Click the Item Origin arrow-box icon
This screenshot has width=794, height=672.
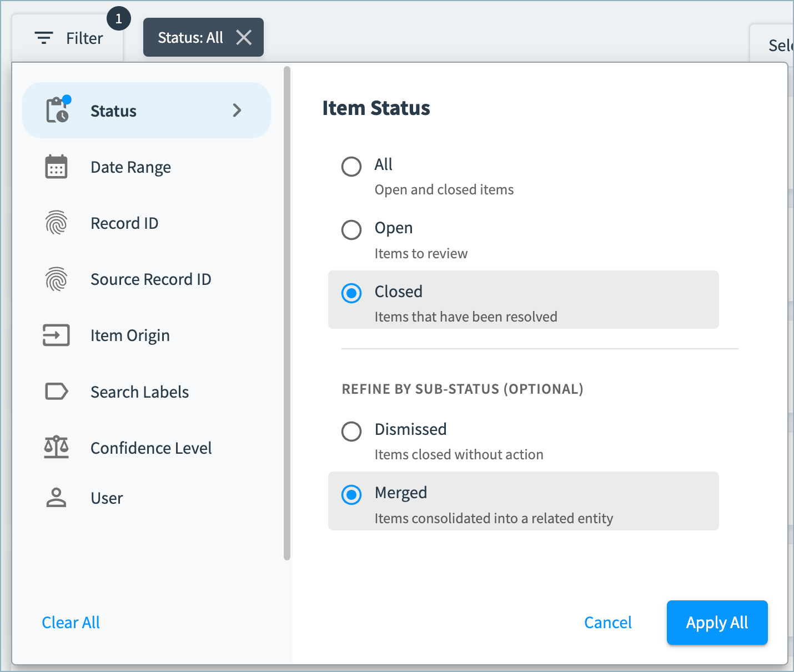56,335
